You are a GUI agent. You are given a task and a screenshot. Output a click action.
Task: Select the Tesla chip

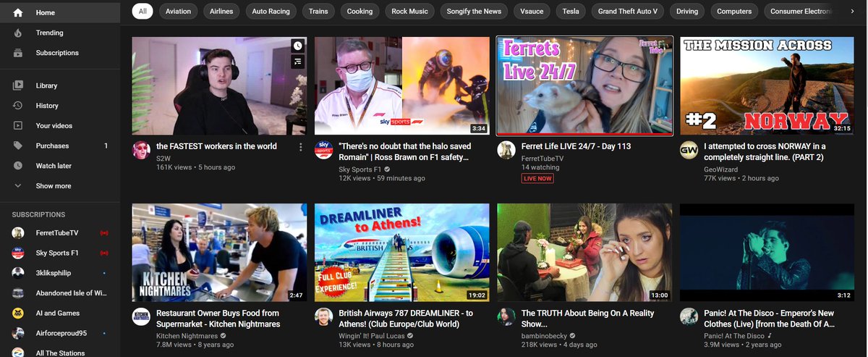click(572, 12)
